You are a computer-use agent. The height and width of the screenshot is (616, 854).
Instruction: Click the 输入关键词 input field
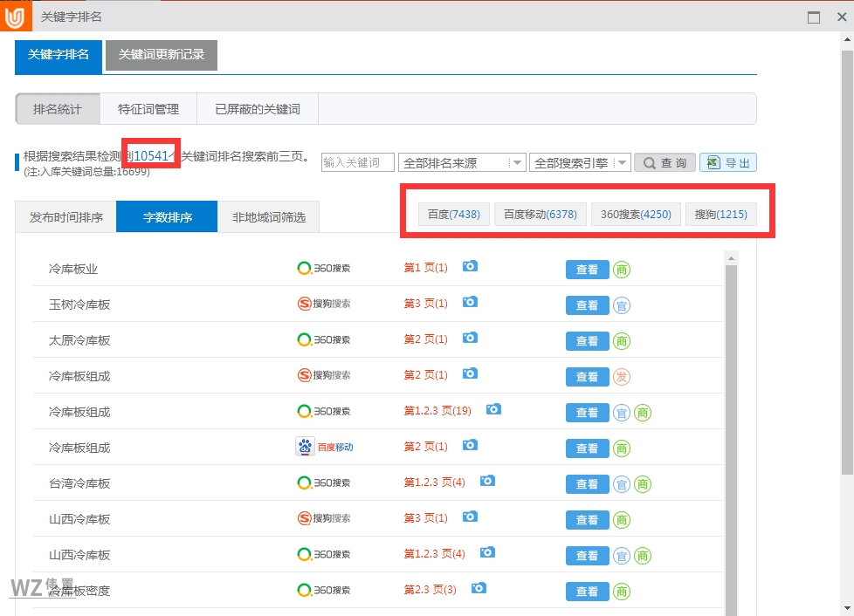click(x=356, y=161)
